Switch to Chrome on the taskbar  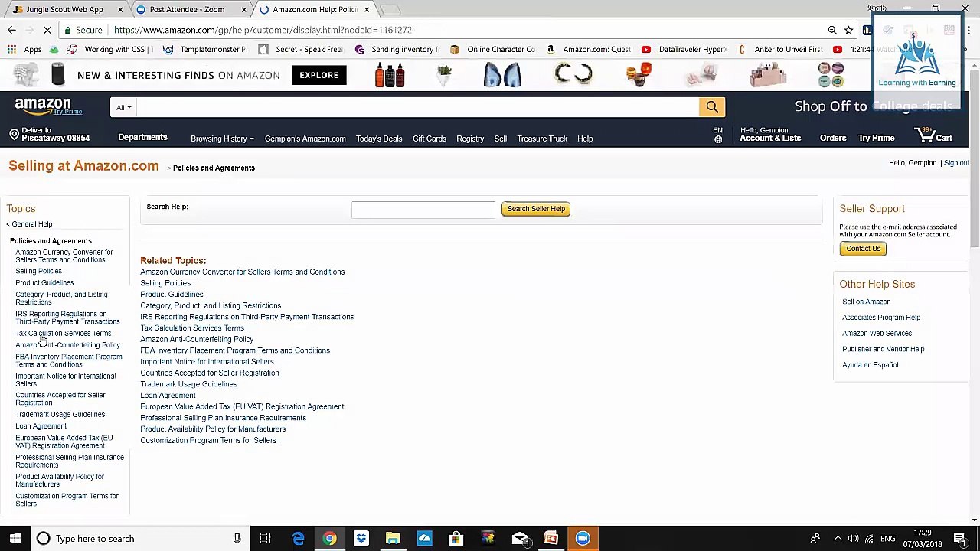click(329, 539)
